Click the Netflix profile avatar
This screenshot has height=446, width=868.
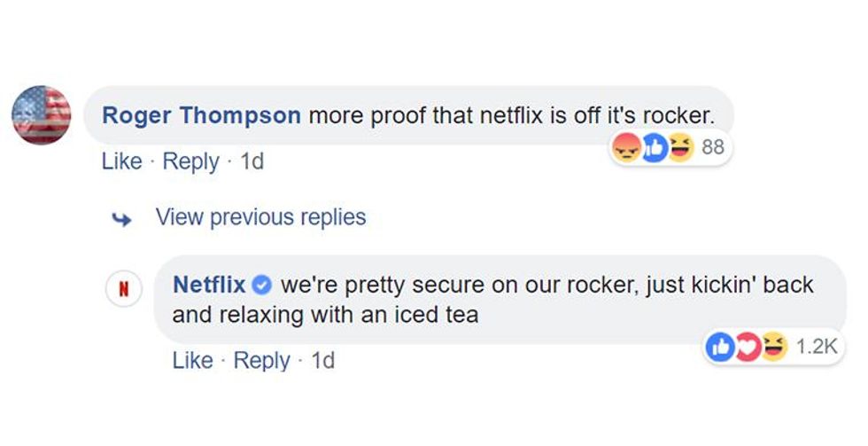tap(125, 290)
